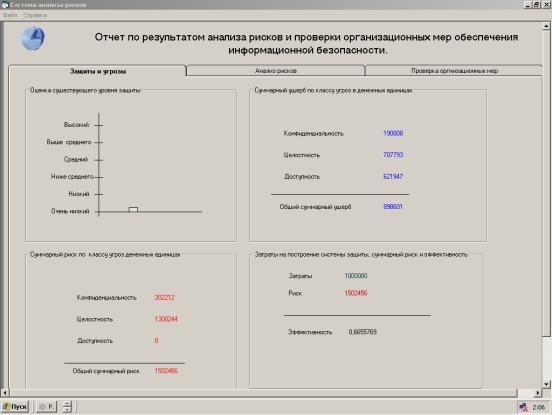Click the report title heading text

click(x=306, y=43)
